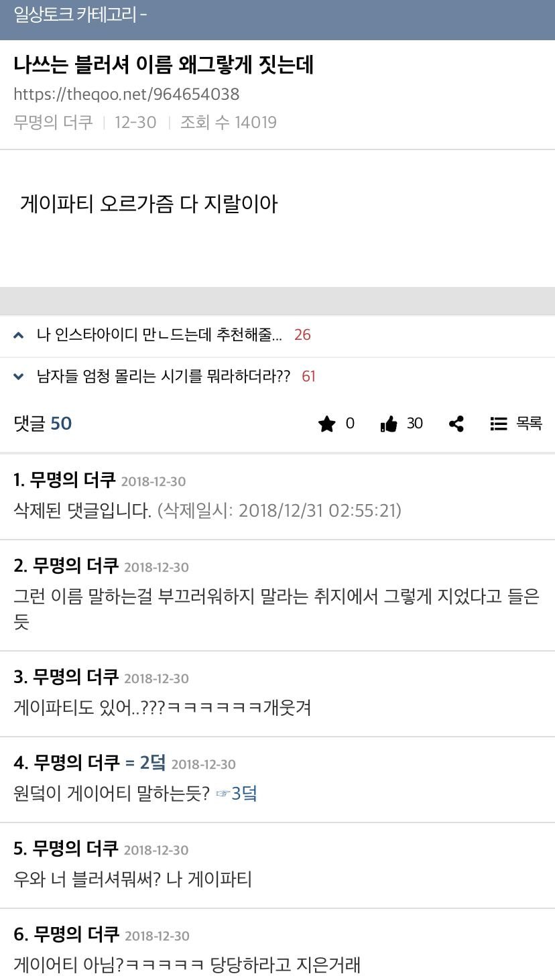The height and width of the screenshot is (980, 555).
Task: Click the 61 comment count on the next post
Action: coord(308,377)
